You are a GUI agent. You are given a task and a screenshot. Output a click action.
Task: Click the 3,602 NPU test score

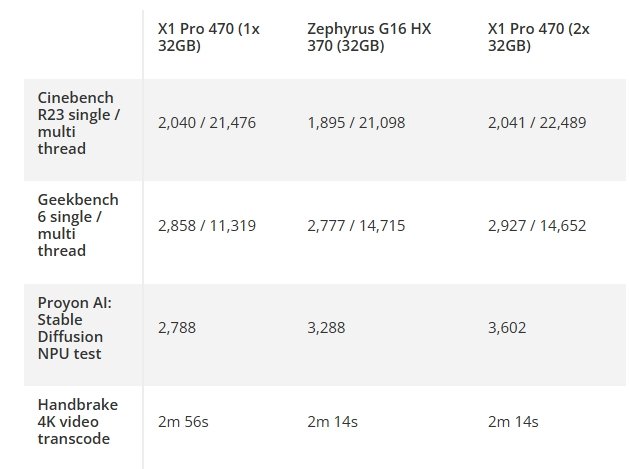(x=507, y=328)
